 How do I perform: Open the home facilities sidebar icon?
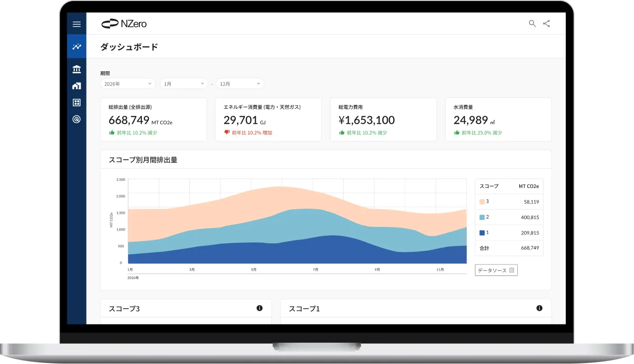point(76,86)
